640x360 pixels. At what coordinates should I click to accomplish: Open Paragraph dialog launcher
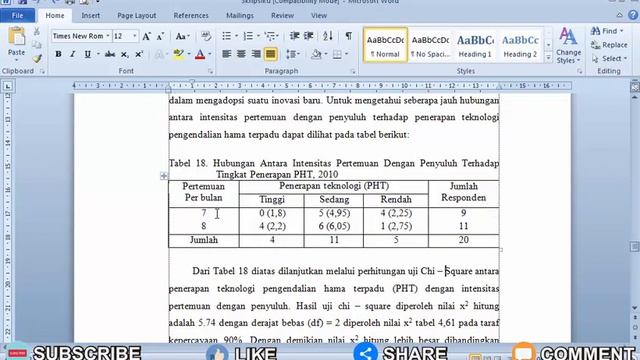tap(353, 71)
